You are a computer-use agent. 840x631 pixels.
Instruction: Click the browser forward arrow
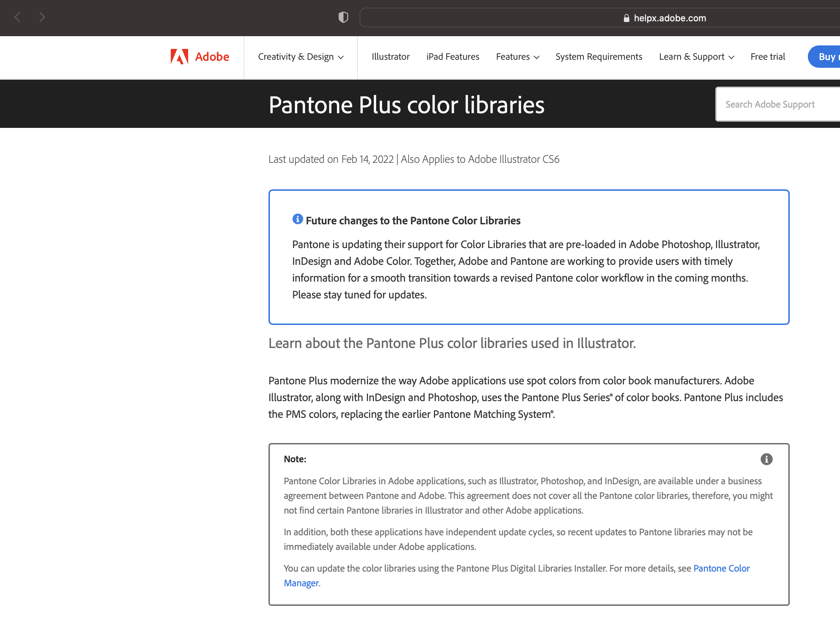tap(42, 17)
